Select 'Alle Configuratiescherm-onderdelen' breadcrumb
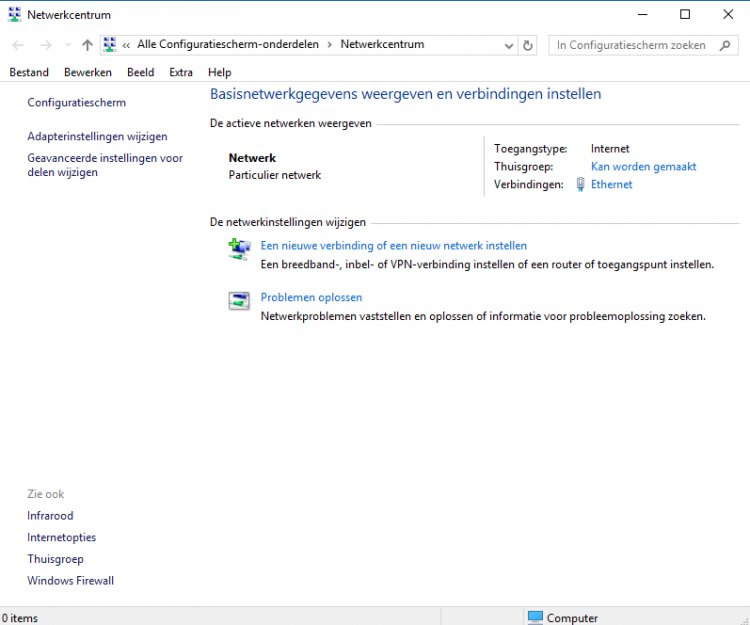This screenshot has width=750, height=625. tap(230, 45)
